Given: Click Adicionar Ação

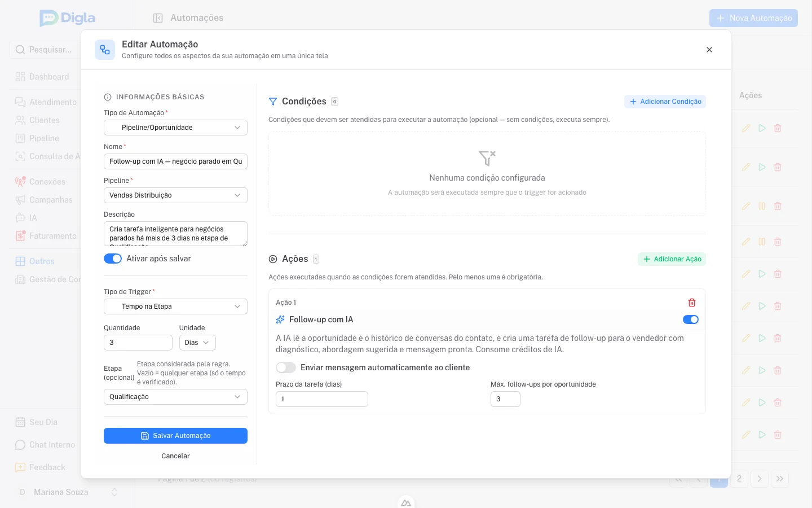Looking at the screenshot, I should click(672, 259).
